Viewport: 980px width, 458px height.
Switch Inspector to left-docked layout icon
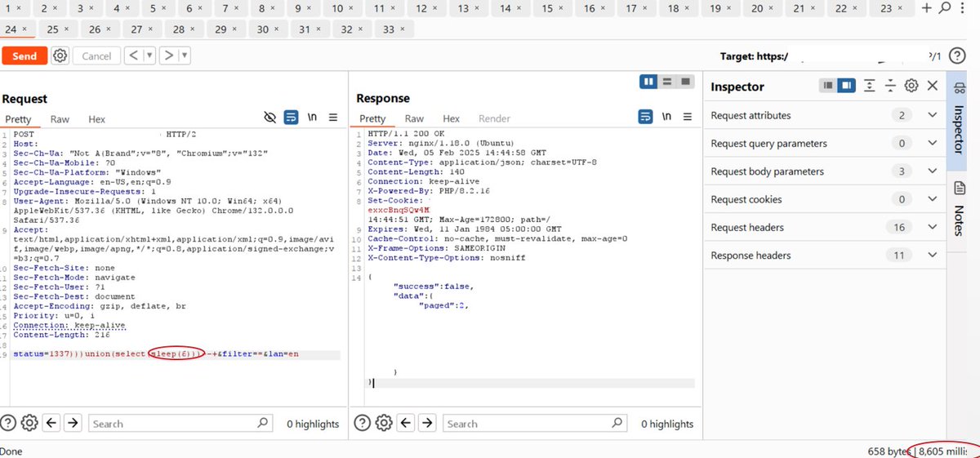click(x=828, y=86)
